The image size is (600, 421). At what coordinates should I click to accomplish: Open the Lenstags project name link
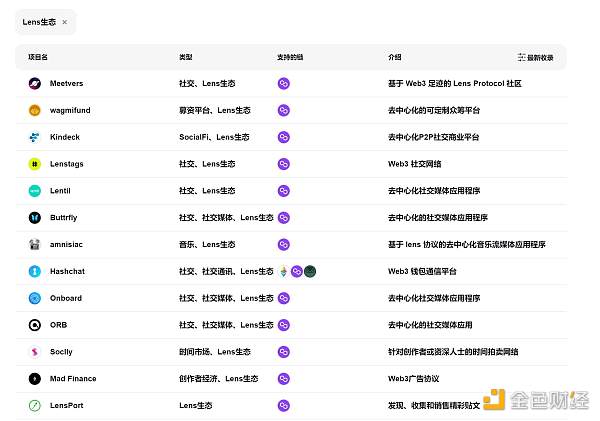67,164
